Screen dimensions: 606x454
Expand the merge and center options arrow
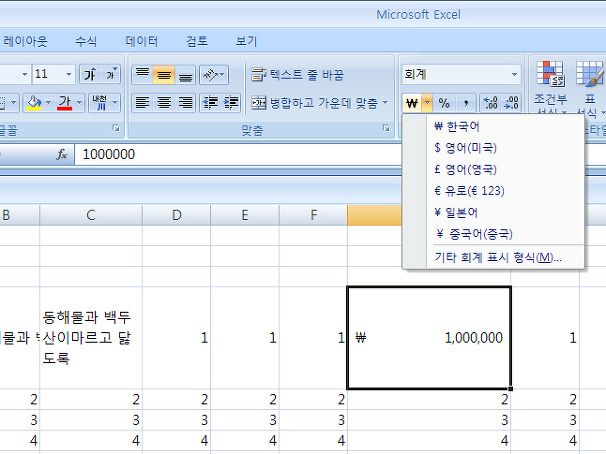pos(385,103)
